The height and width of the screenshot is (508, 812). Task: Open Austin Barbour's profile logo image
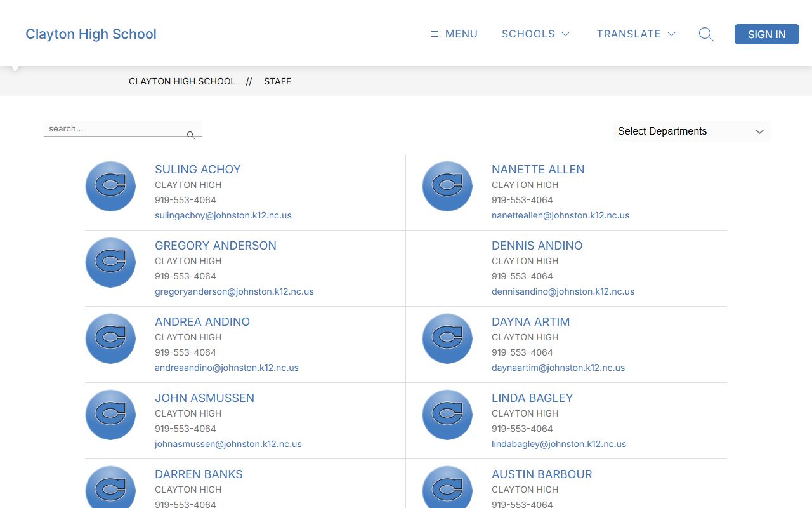(x=447, y=487)
